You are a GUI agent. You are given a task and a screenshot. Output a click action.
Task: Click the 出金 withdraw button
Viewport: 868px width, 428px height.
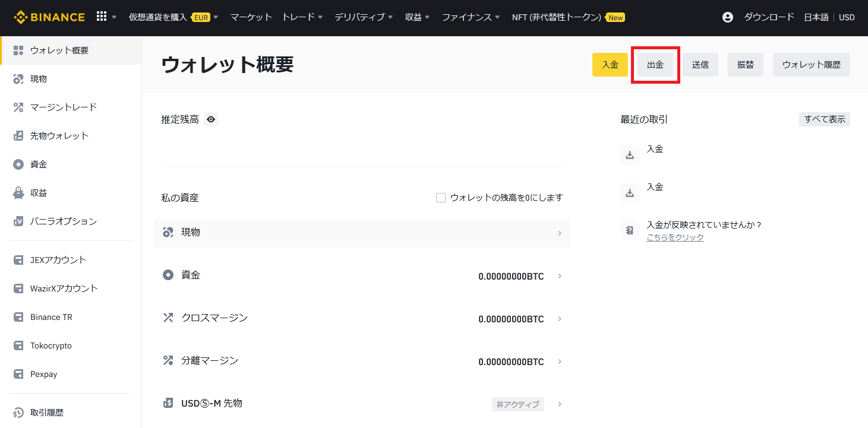click(x=655, y=65)
